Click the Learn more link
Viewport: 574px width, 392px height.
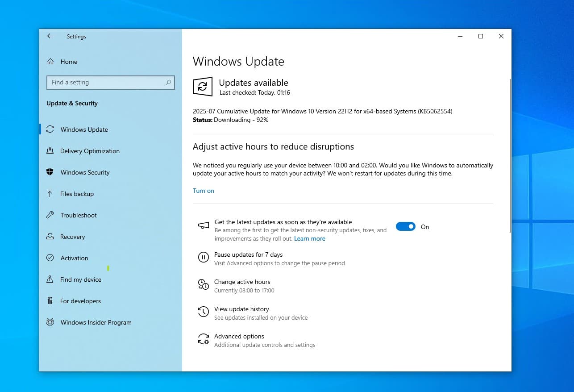point(309,239)
